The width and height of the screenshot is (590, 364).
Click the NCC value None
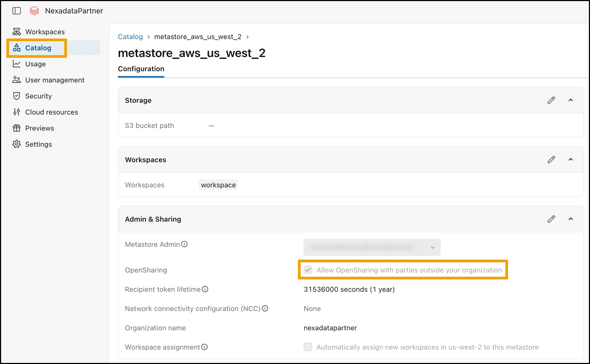click(312, 309)
